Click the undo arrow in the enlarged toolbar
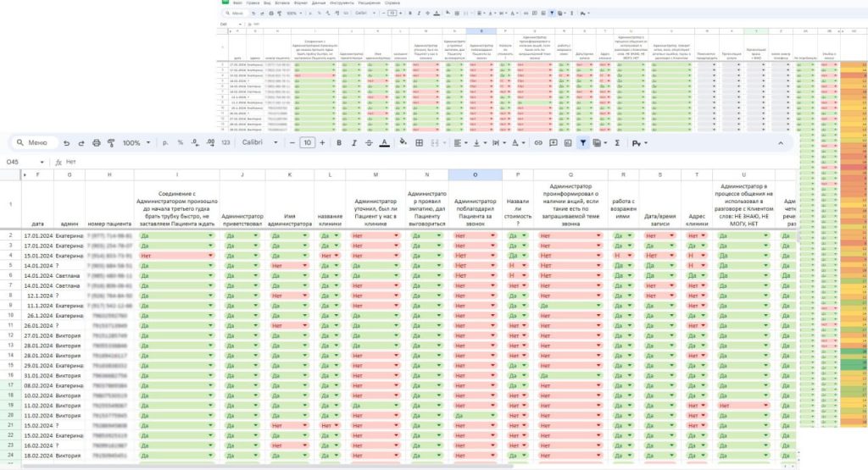 click(66, 143)
